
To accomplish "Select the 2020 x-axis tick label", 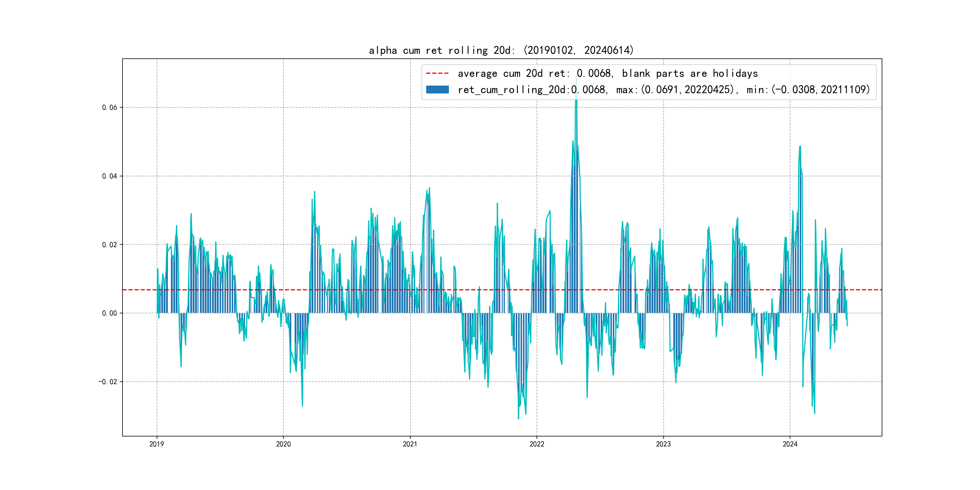I will click(x=283, y=444).
